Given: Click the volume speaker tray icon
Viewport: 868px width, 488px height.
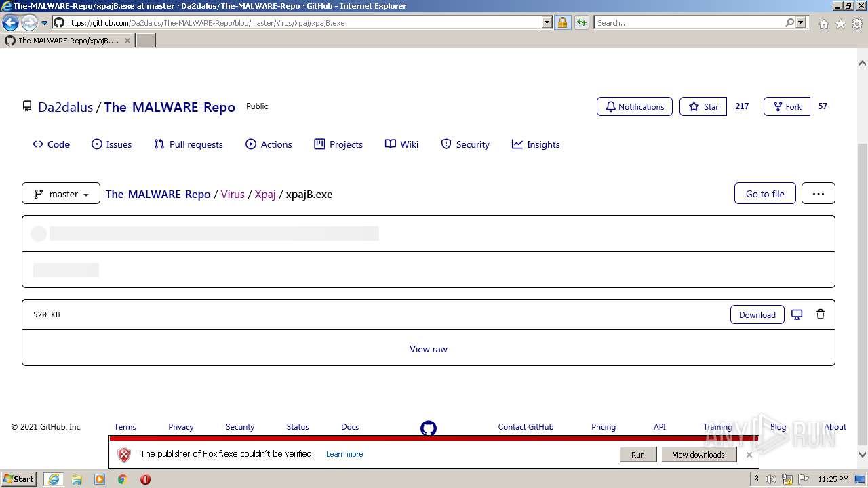Looking at the screenshot, I should click(771, 479).
